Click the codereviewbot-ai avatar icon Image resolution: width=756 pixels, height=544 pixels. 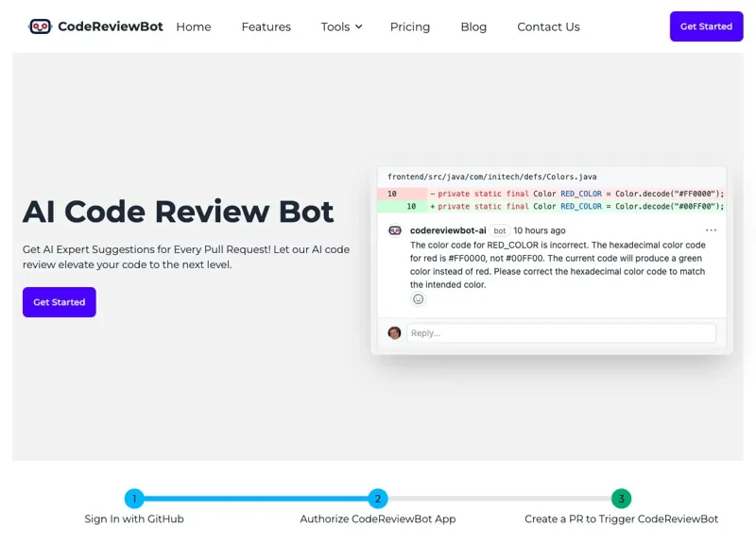395,230
